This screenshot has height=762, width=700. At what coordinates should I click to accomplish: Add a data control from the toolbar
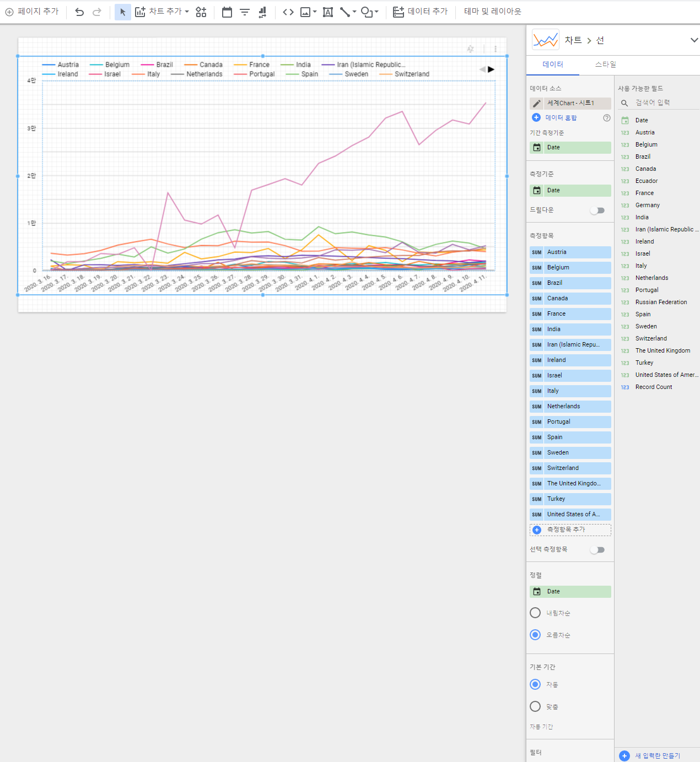coord(263,12)
